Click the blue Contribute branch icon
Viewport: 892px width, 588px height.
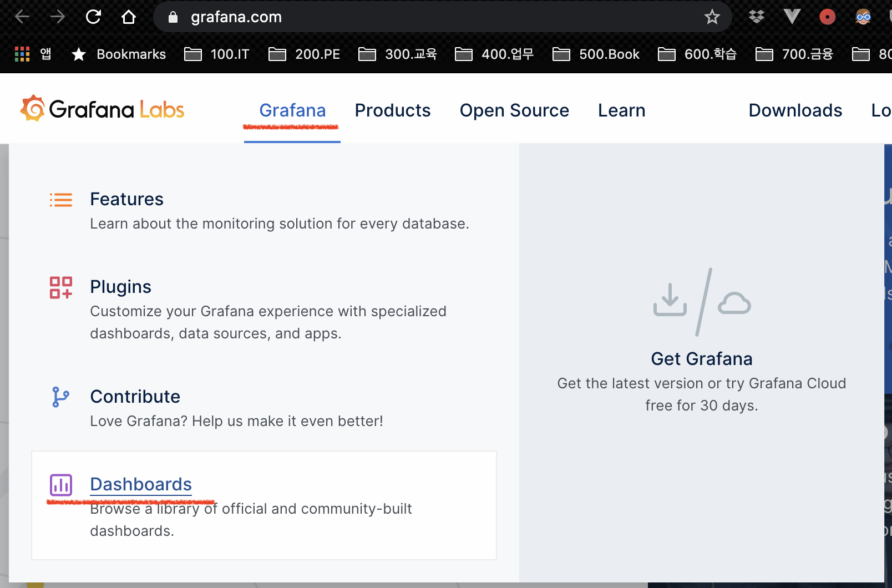pyautogui.click(x=60, y=397)
